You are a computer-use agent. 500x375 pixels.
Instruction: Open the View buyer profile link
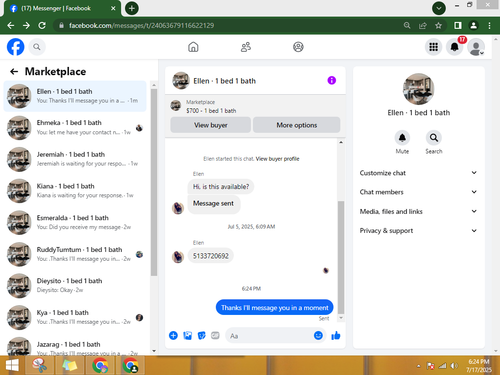pyautogui.click(x=277, y=159)
